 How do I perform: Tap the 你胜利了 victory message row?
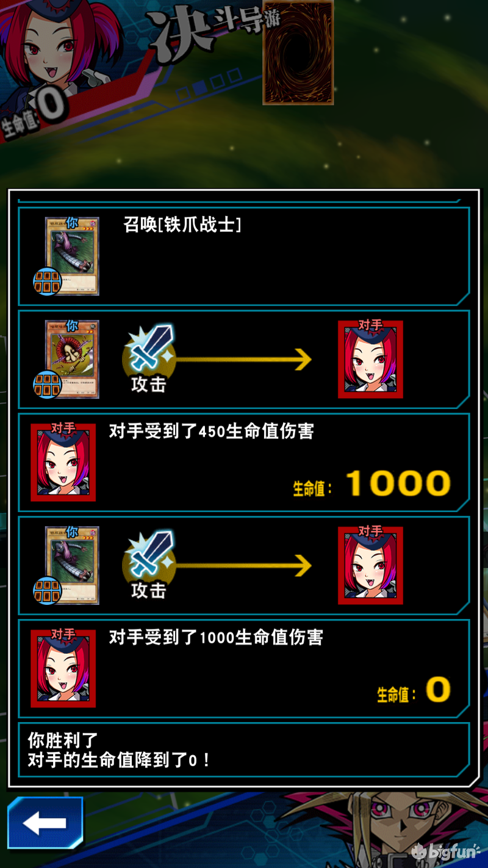tap(244, 751)
